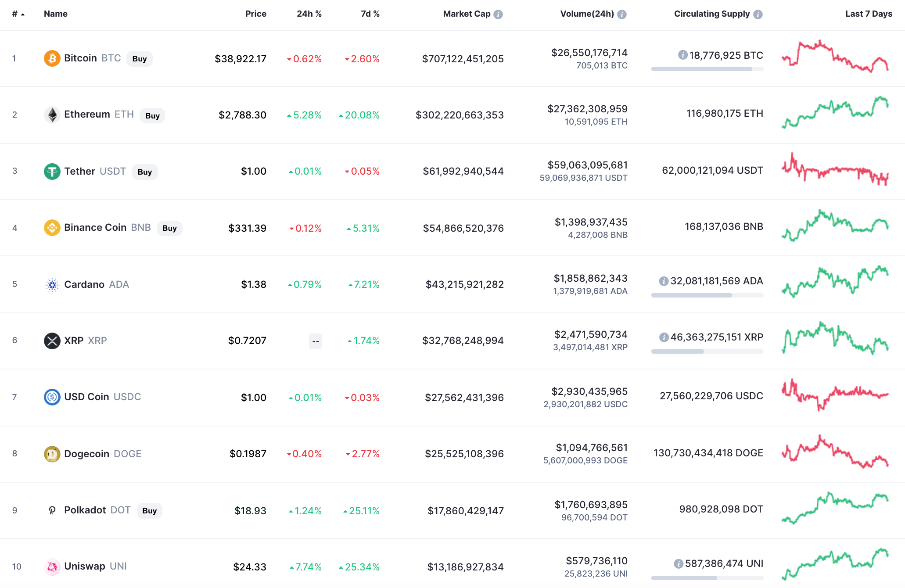Viewport: 905px width, 588px height.
Task: Click the Dogecoin logo icon
Action: [52, 454]
